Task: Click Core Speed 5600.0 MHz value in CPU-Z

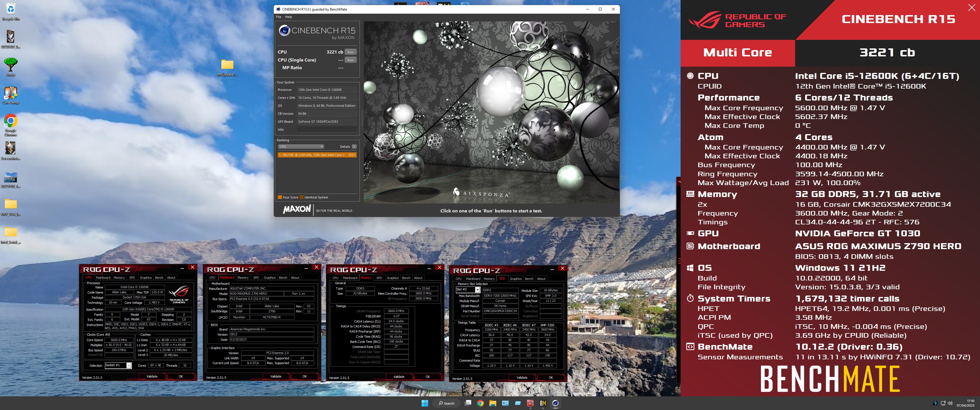Action: [119, 340]
